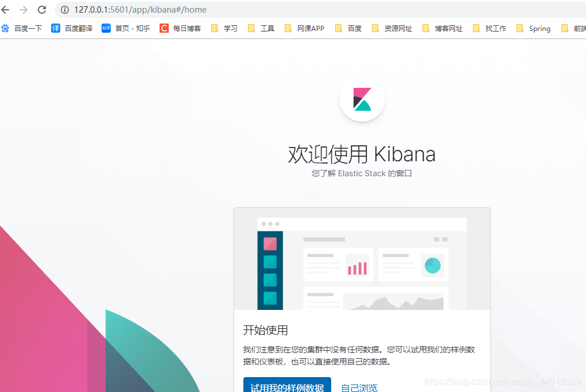Expand the 学习 bookmark folder
Screen dimensions: 586x392
click(224, 28)
